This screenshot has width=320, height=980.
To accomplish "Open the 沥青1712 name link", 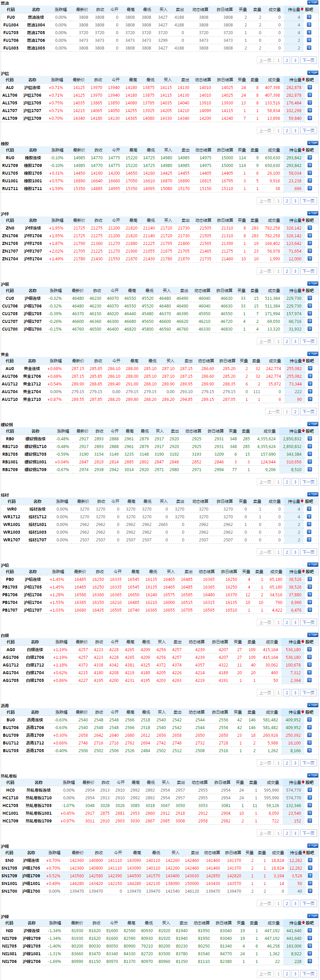I will tap(35, 743).
